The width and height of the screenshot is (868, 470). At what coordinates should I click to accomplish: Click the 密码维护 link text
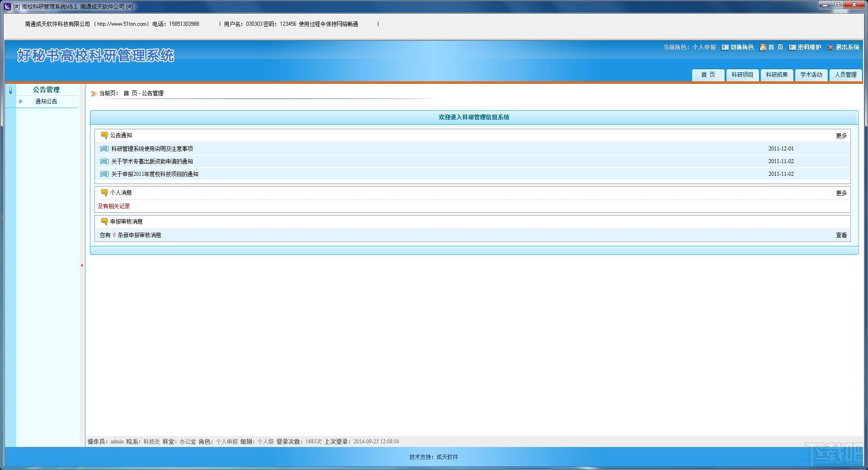click(x=809, y=47)
